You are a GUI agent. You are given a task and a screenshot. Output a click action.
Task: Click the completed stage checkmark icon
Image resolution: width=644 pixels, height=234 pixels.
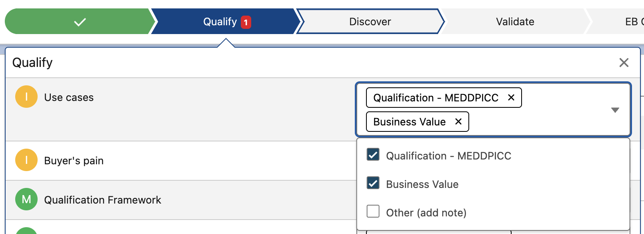(80, 22)
